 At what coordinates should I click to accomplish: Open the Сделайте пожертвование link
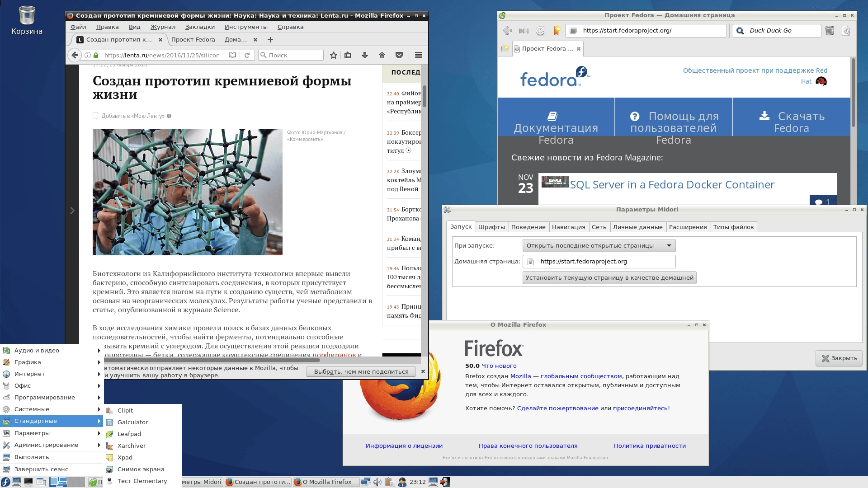click(557, 408)
